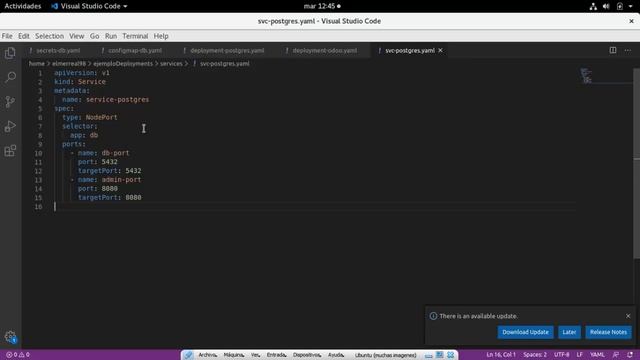The height and width of the screenshot is (360, 640).
Task: Open the VirtualBox Archivo menu
Action: 207,355
